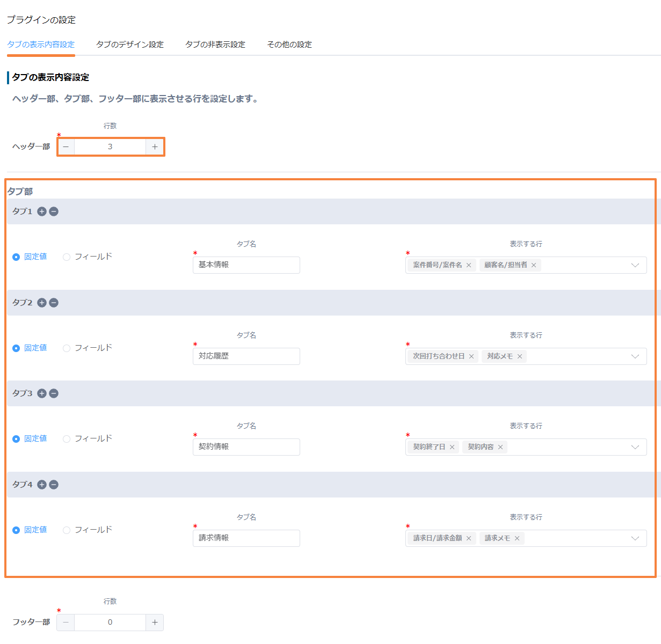Focus ヘッダー部 row count value 3
Screen dimensions: 661x644
coord(110,147)
